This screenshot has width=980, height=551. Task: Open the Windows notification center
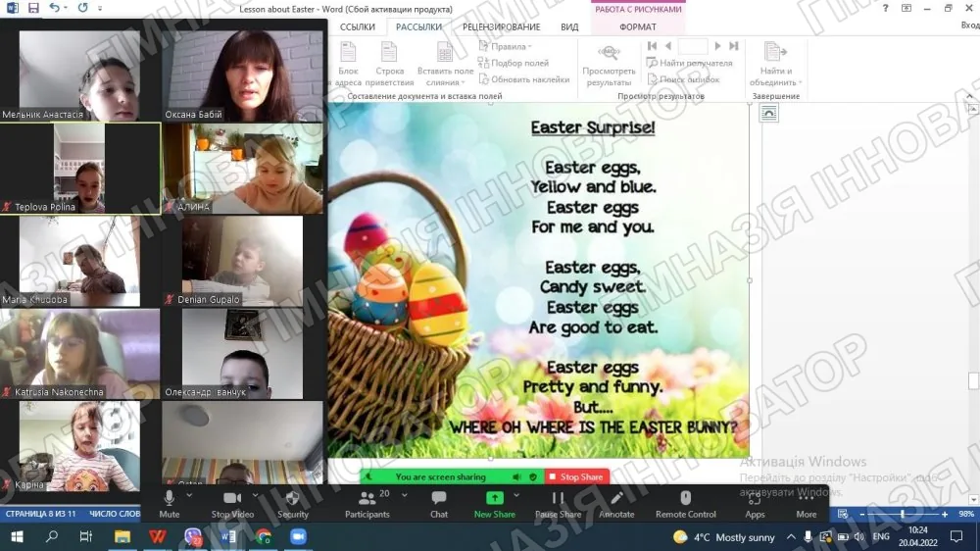(956, 536)
